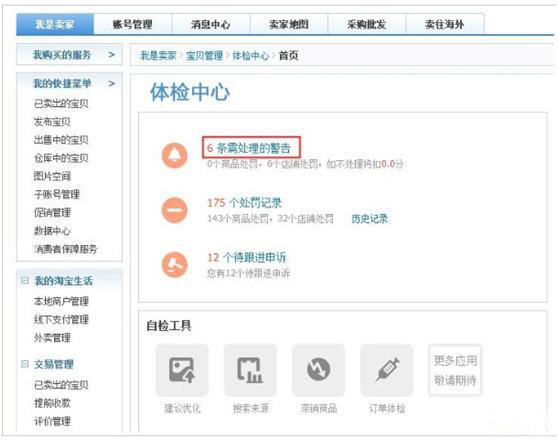This screenshot has width=558, height=440.
Task: Open the 6 条需处理的警告 link
Action: tap(251, 147)
